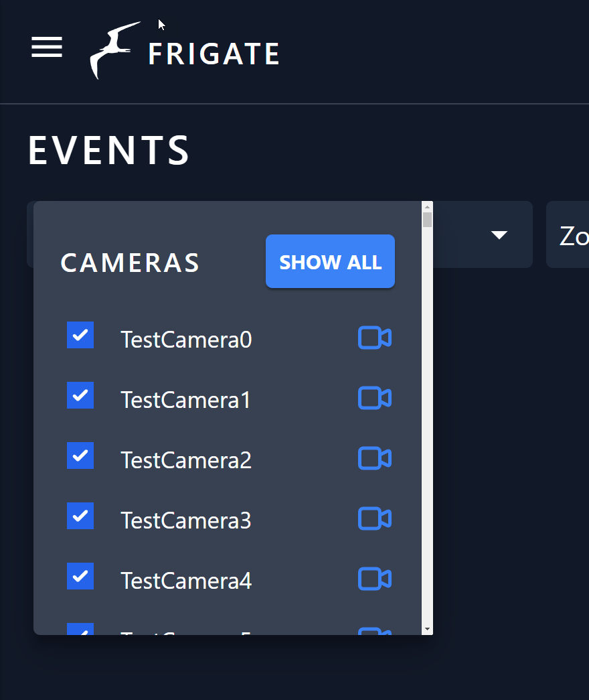
Task: Click the camera icon beside TestCamera4
Action: (x=375, y=579)
